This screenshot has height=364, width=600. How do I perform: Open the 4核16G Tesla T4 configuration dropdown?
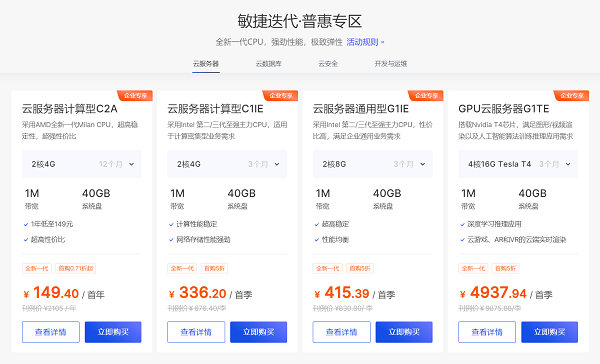click(x=518, y=164)
